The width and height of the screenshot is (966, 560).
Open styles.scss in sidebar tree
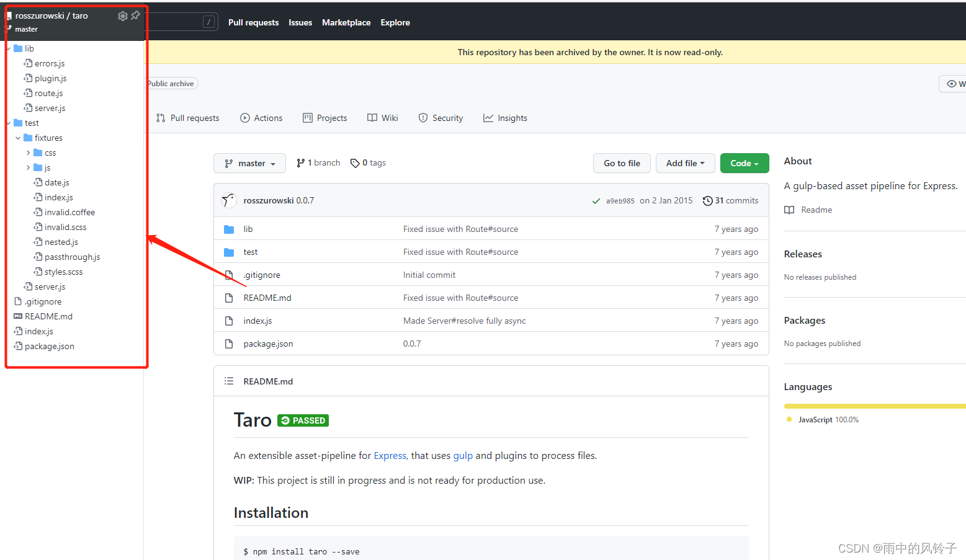point(63,272)
